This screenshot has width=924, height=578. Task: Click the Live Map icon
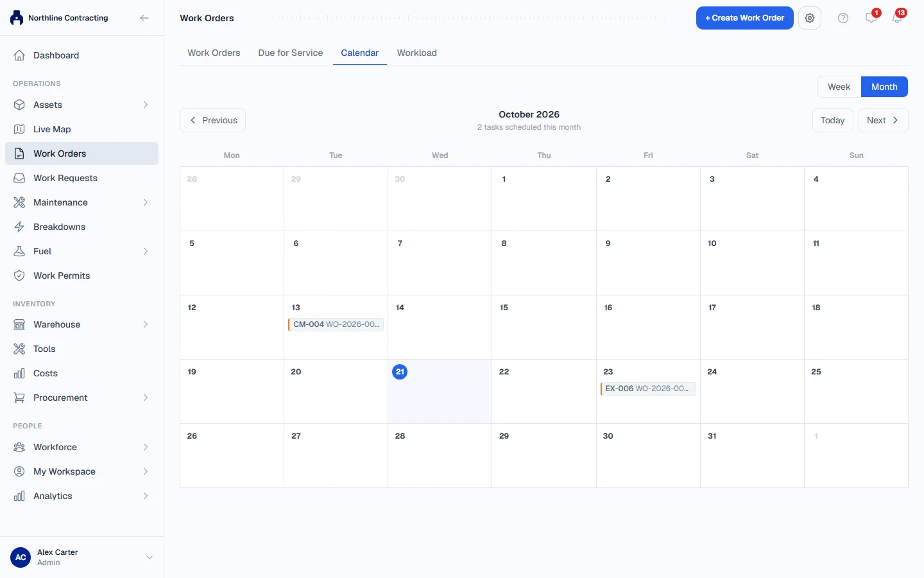19,129
